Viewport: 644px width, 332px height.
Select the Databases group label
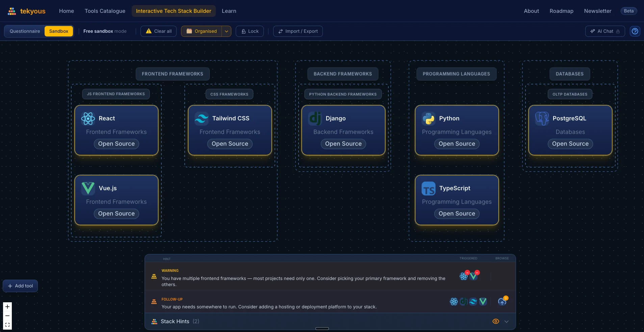coord(570,74)
